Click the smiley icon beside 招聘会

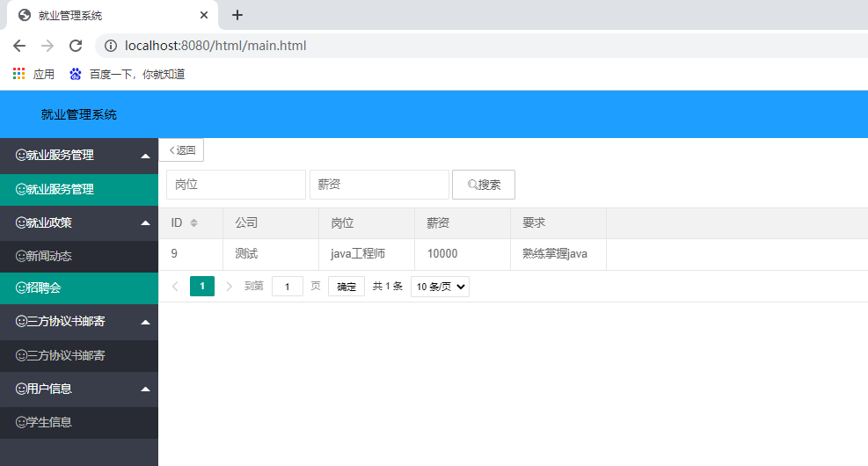tap(21, 288)
